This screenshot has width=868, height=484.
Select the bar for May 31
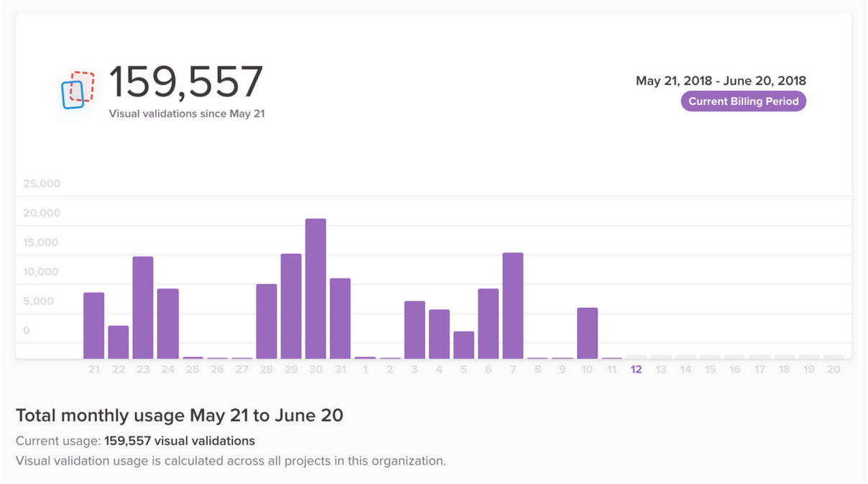[341, 319]
